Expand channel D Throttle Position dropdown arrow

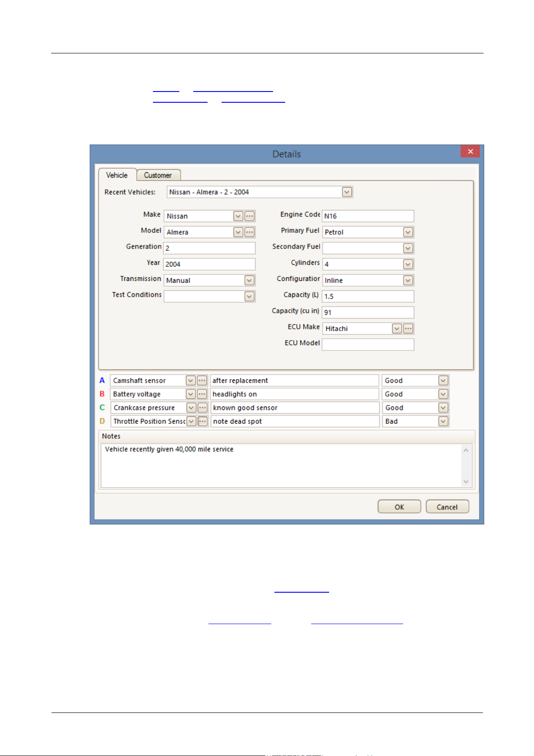click(191, 421)
